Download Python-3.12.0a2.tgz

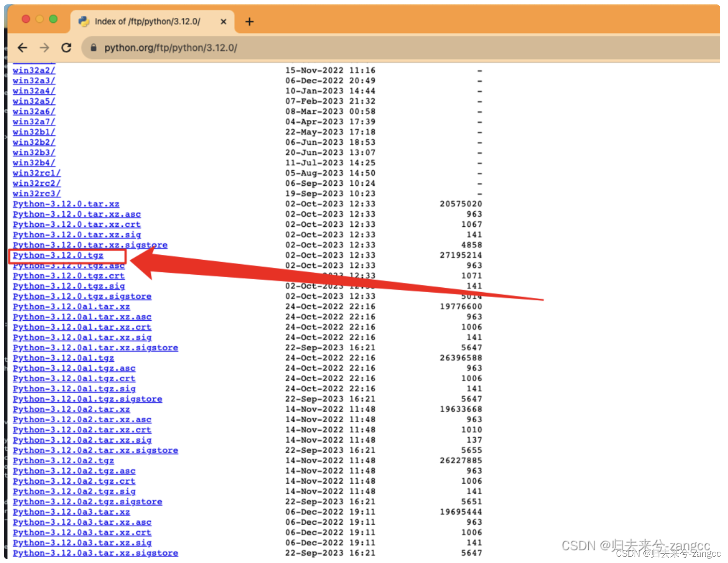[63, 461]
